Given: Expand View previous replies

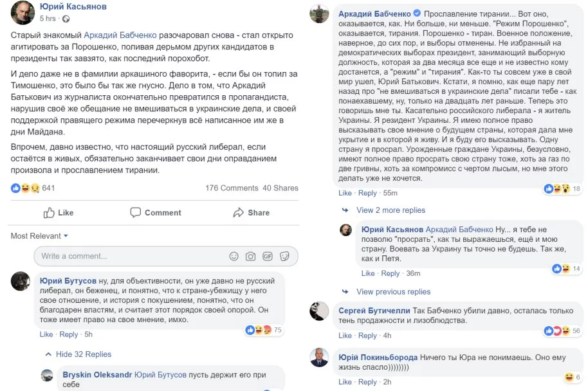Looking at the screenshot, I should click(393, 291).
